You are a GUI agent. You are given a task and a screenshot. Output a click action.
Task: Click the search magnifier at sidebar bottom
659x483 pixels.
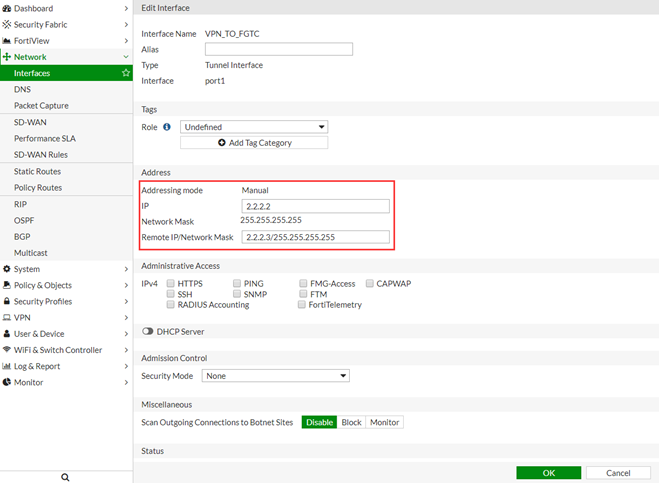[66, 477]
